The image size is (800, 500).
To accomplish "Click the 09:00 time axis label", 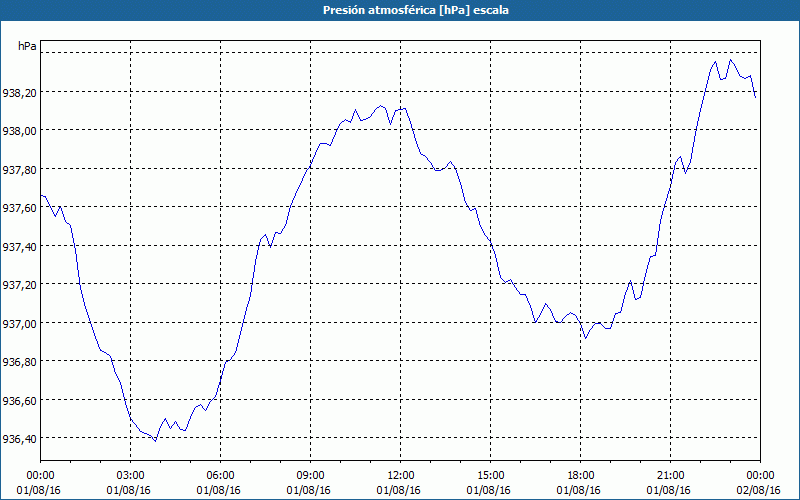I will point(310,476).
